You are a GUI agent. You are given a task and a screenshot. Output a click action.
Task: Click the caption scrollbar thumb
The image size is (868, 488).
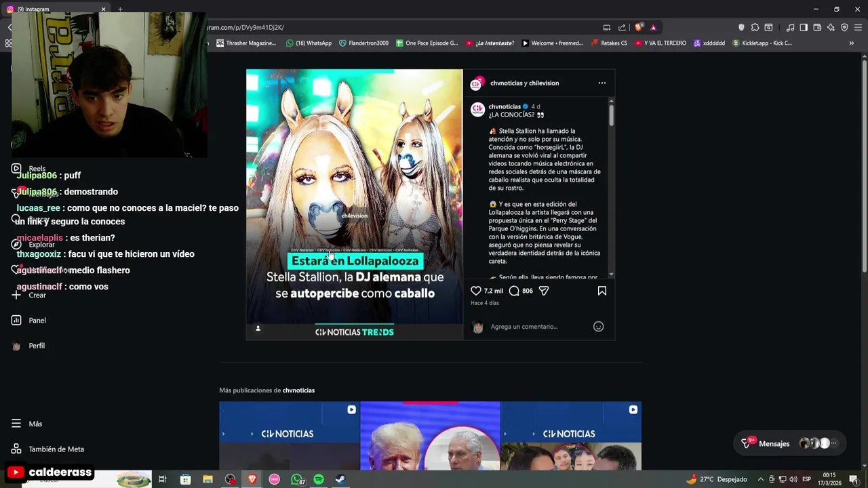pyautogui.click(x=611, y=114)
